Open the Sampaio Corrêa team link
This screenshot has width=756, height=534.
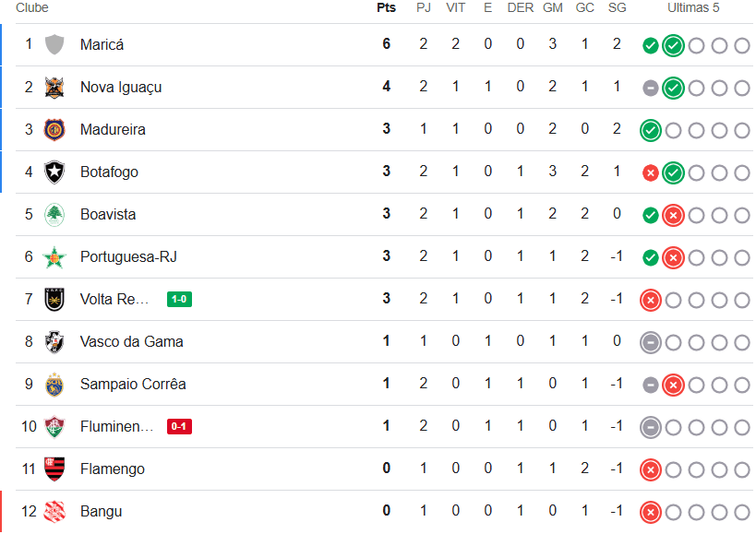coord(131,385)
